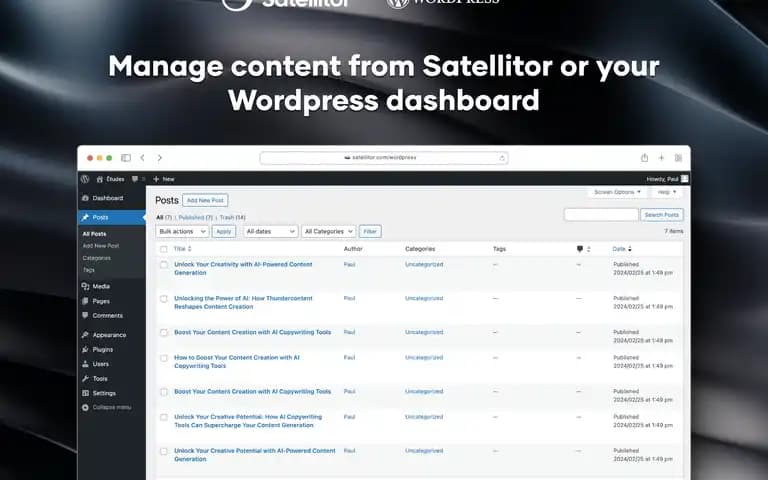Check 'Unlocking the Power of AI' post checkbox

[164, 299]
